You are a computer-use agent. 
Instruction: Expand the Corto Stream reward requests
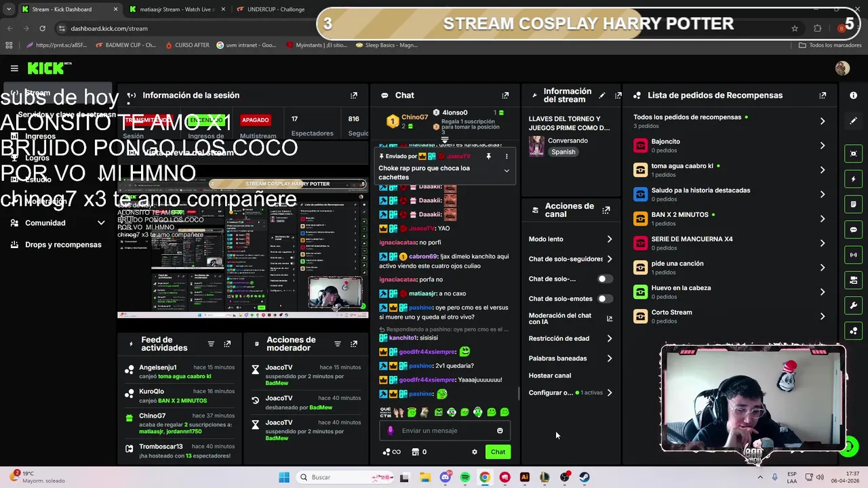823,317
